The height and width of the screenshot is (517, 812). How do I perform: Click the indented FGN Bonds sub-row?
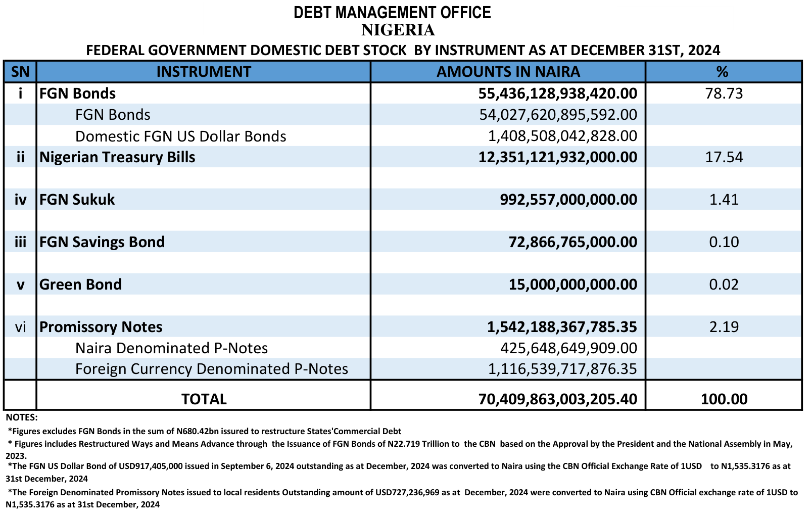click(x=113, y=115)
